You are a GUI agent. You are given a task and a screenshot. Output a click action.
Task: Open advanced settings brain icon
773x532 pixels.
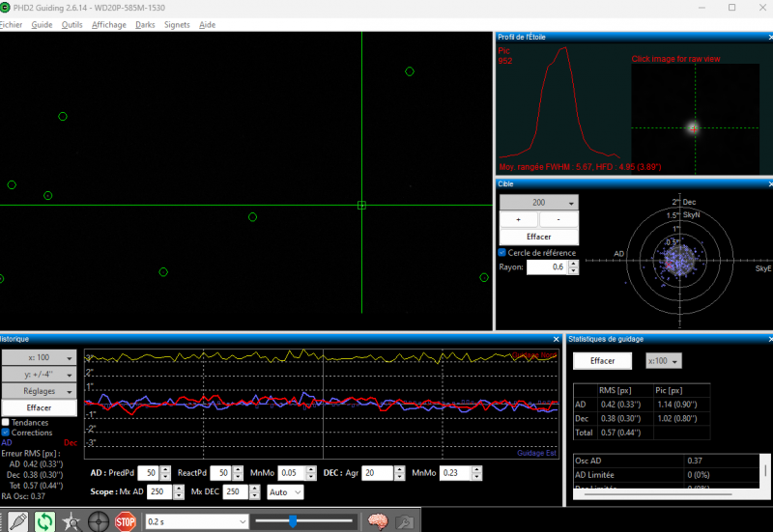[378, 521]
